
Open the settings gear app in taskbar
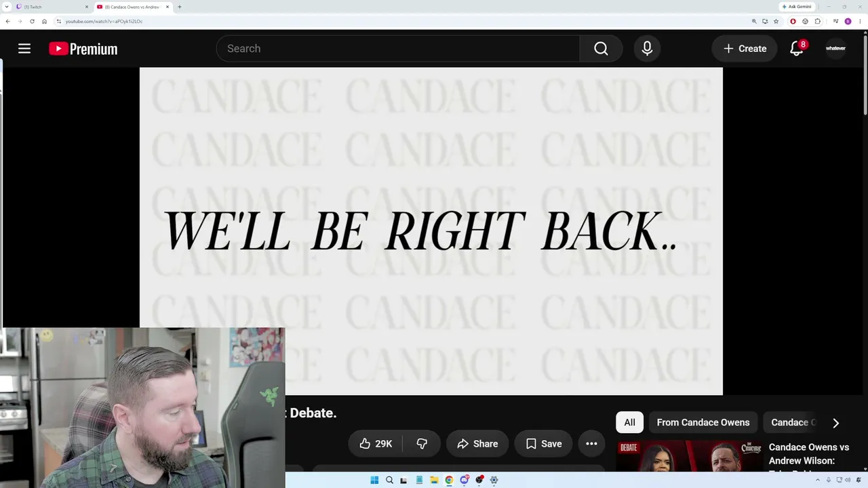494,480
